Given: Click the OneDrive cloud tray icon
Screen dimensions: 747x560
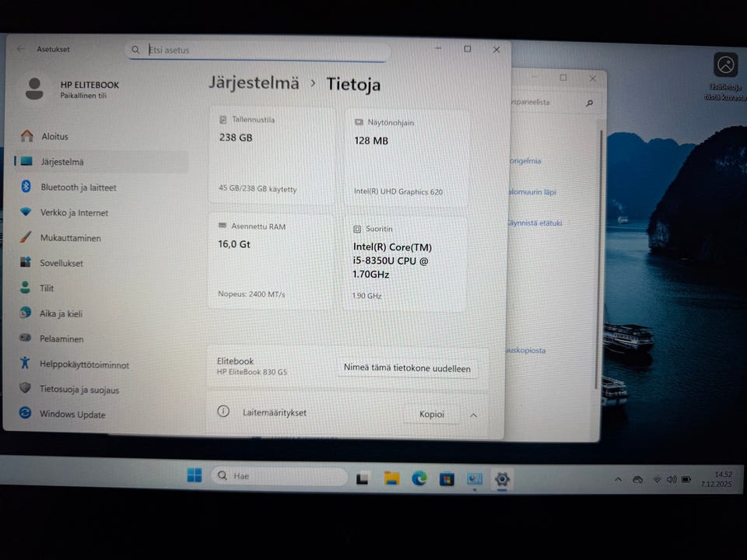Looking at the screenshot, I should 638,480.
